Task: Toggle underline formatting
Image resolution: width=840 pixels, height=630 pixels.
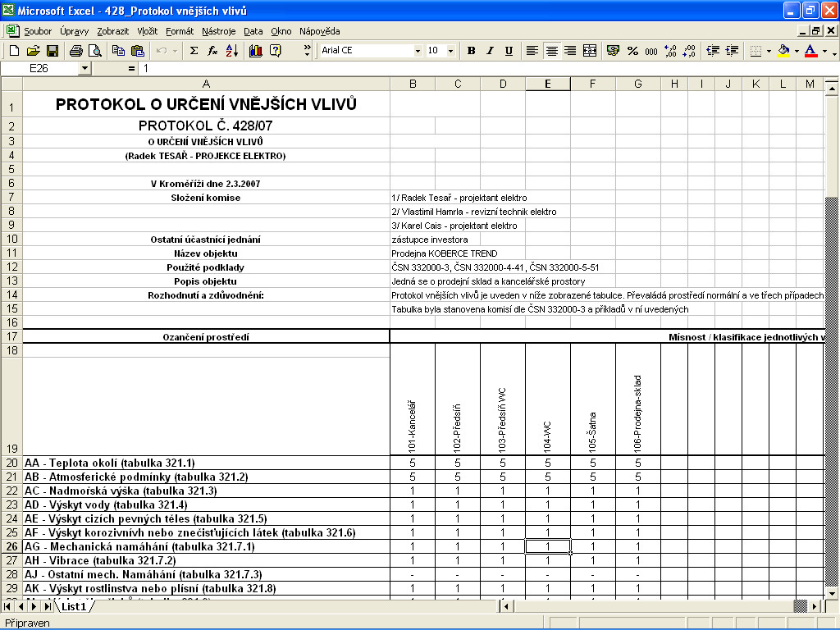Action: (509, 50)
